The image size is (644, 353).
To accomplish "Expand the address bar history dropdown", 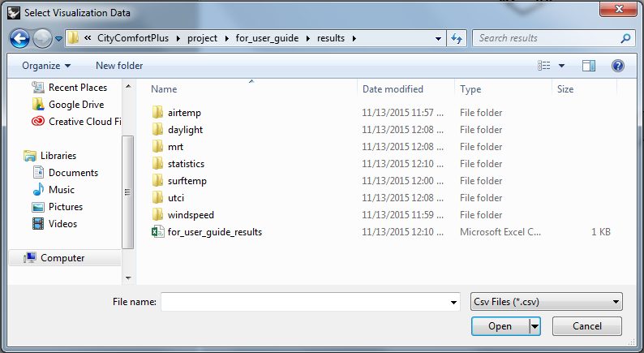I will (x=438, y=39).
